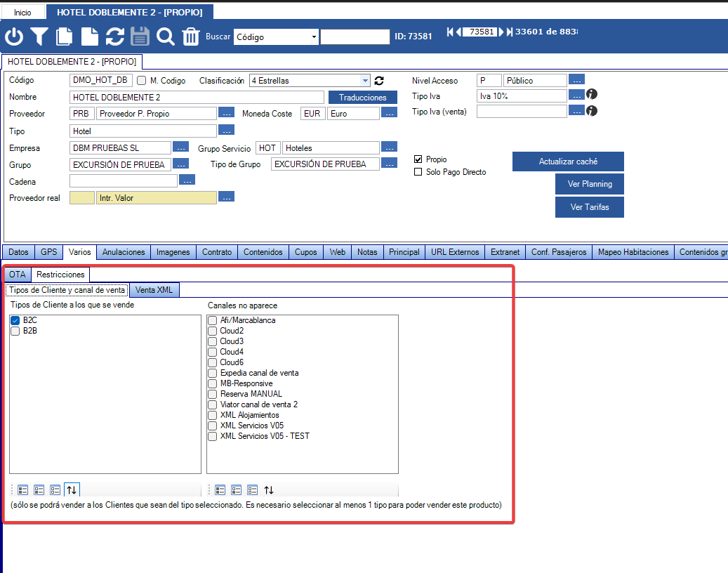Screen dimensions: 728x573
Task: Click info icon beside Tipo Iva (venta)
Action: pos(592,110)
